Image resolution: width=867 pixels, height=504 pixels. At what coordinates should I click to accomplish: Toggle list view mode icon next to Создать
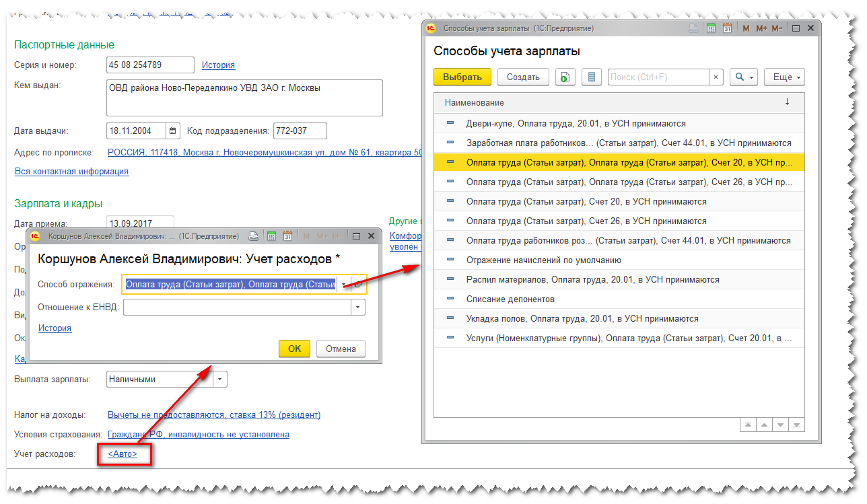[592, 77]
